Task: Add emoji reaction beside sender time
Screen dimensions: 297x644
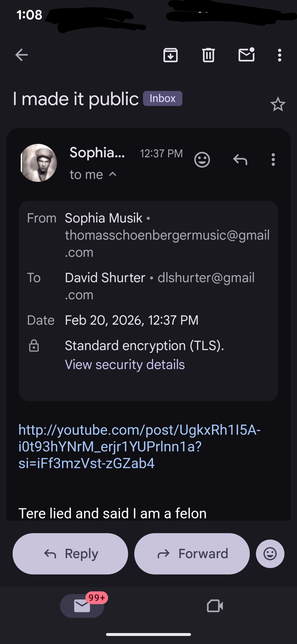Action: tap(202, 159)
